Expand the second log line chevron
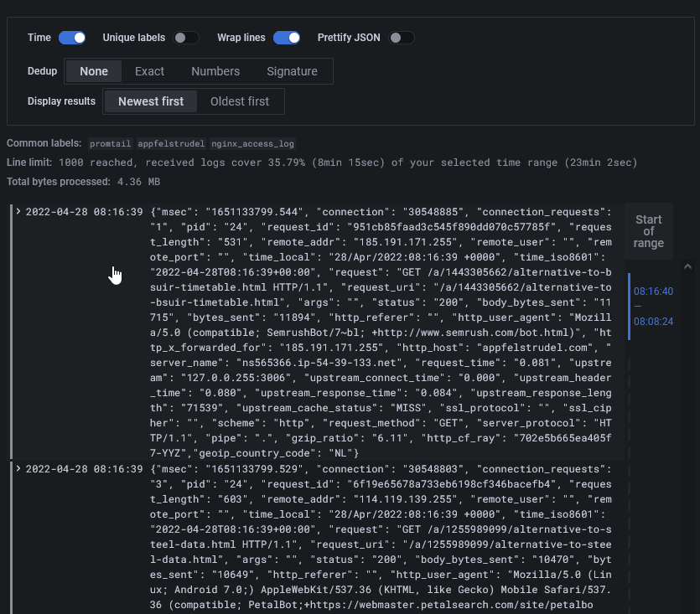The height and width of the screenshot is (614, 700). tap(17, 469)
